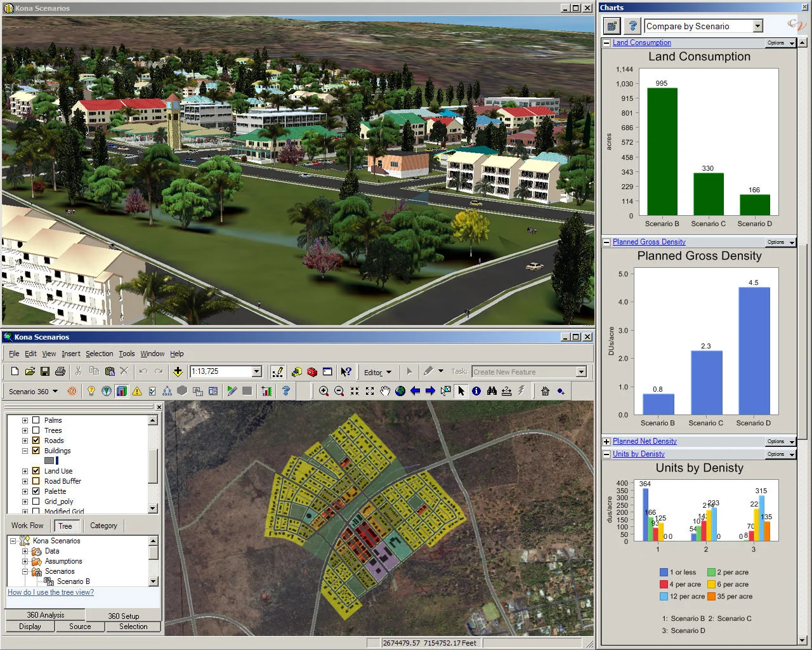The image size is (812, 650).
Task: Open the map scale 1:13,725 dropdown
Action: click(x=257, y=371)
